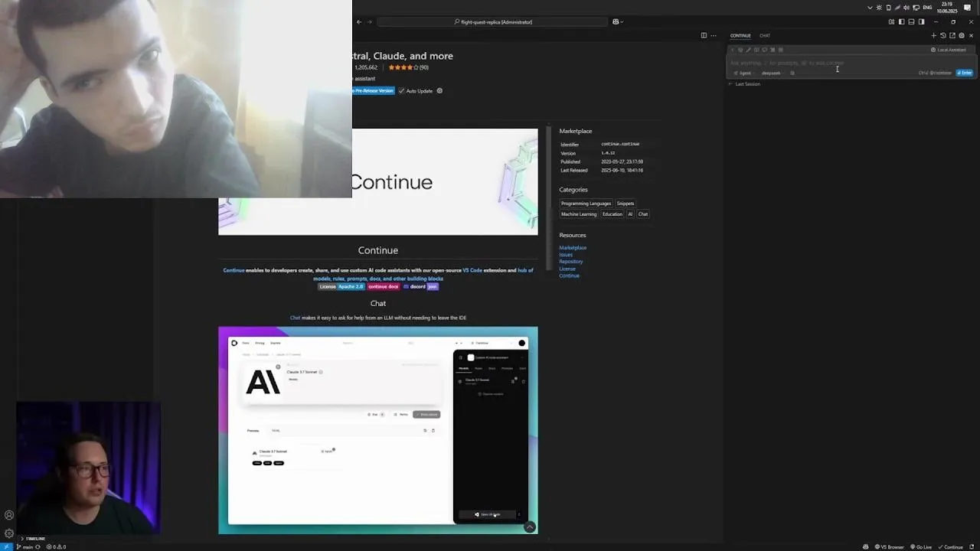Open Continue panel settings gear icon
980x551 pixels.
962,35
